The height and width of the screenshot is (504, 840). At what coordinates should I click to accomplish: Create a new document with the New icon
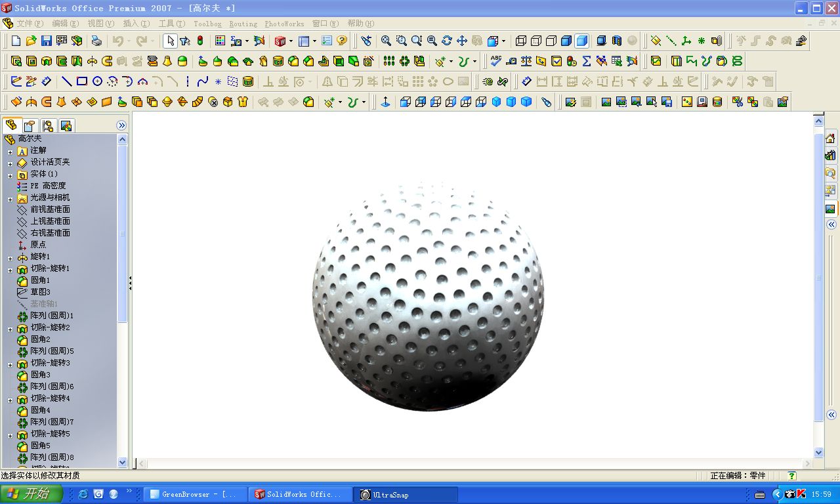[x=16, y=41]
